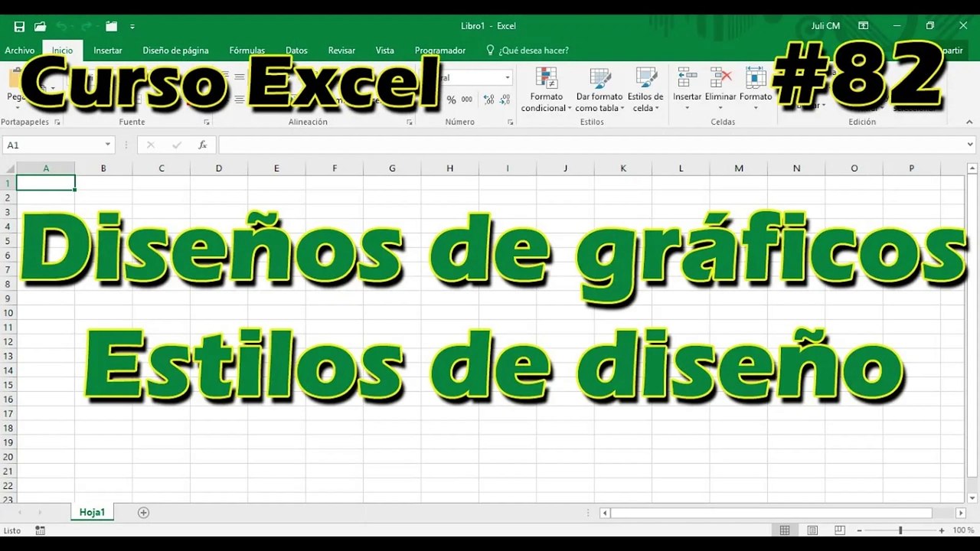The height and width of the screenshot is (551, 980).
Task: Select the Hoja1 sheet tab
Action: [x=92, y=513]
